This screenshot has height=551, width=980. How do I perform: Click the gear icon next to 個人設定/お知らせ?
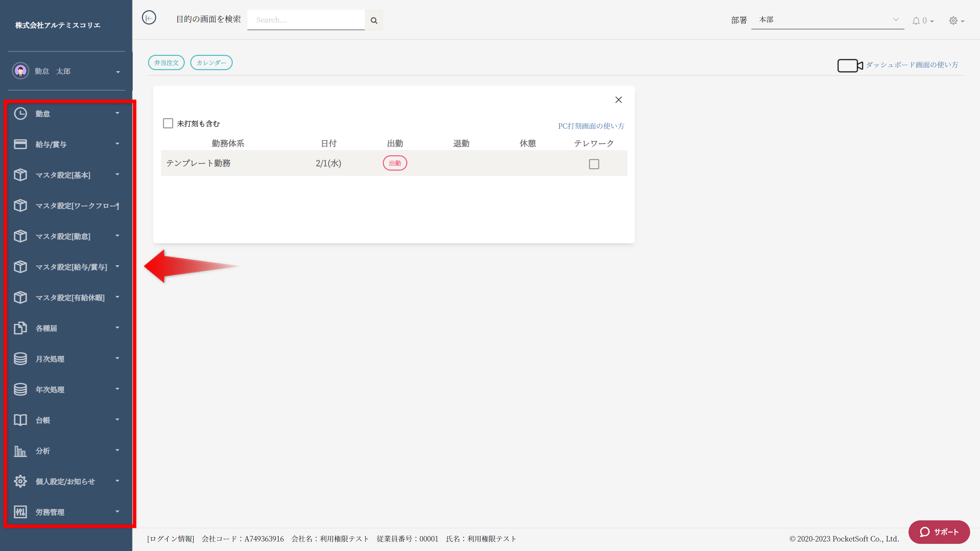(20, 481)
